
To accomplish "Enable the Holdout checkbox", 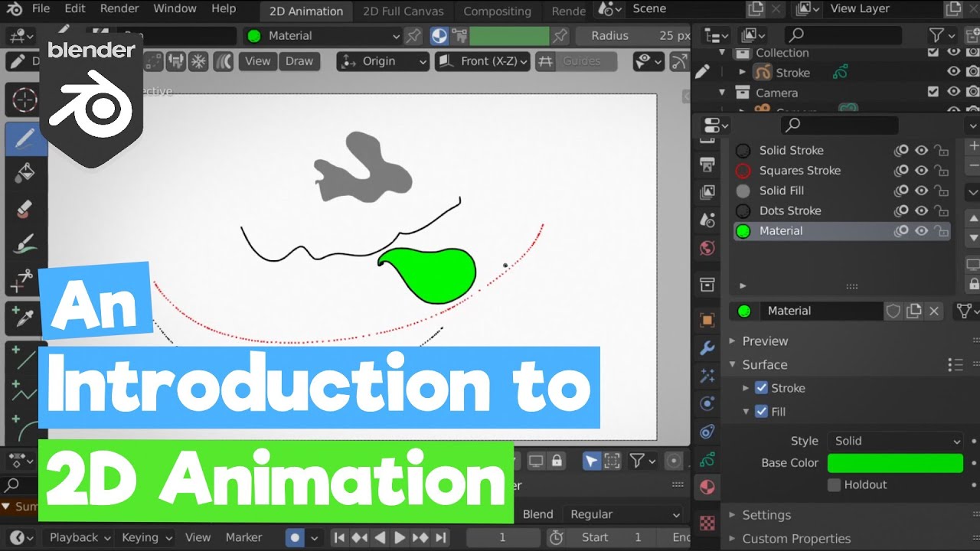I will [835, 484].
